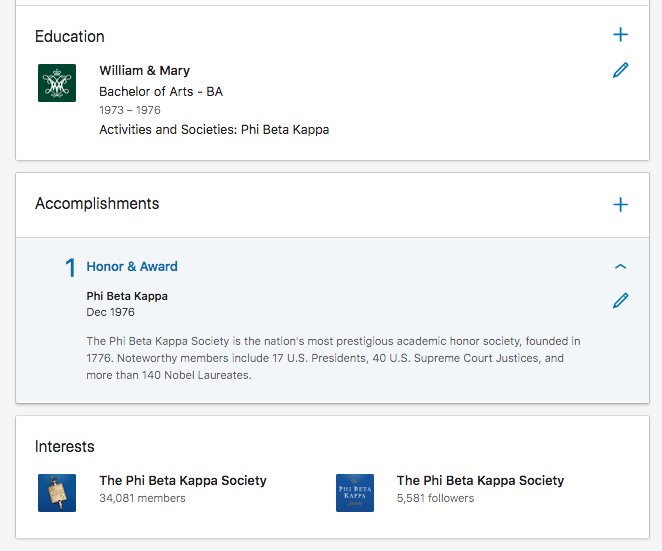Edit the William & Mary education entry
Screen dimensions: 662x551
(x=620, y=70)
